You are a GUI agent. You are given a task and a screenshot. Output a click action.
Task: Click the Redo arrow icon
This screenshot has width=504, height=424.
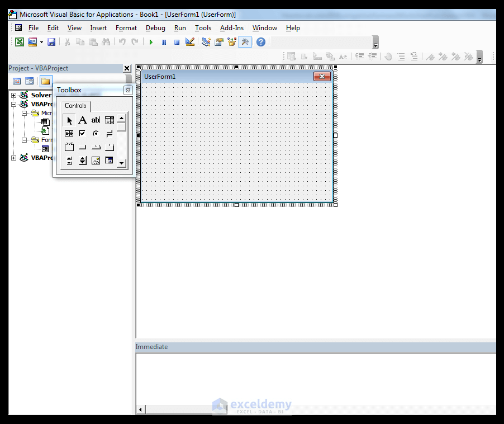135,42
